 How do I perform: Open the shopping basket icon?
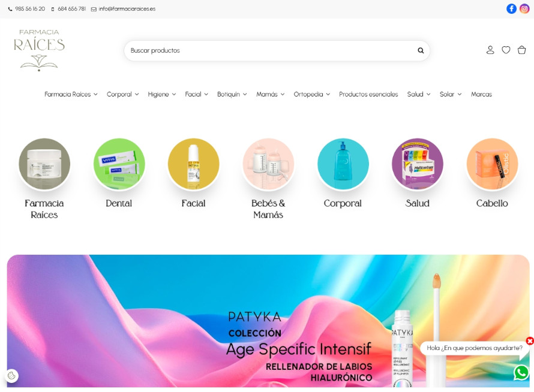tap(521, 50)
